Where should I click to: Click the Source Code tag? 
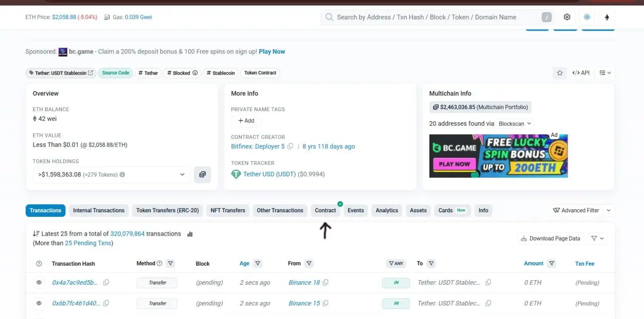click(x=115, y=73)
